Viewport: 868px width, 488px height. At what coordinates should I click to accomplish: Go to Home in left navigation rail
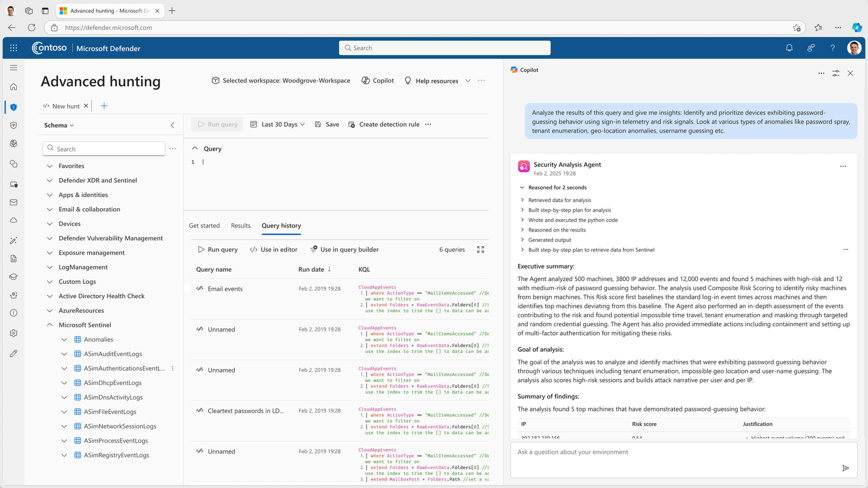point(14,87)
